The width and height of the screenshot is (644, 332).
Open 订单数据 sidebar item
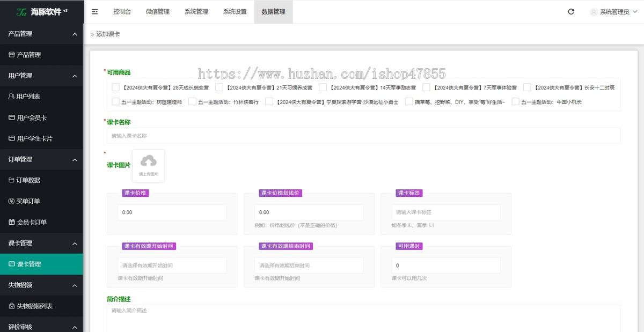coord(41,180)
